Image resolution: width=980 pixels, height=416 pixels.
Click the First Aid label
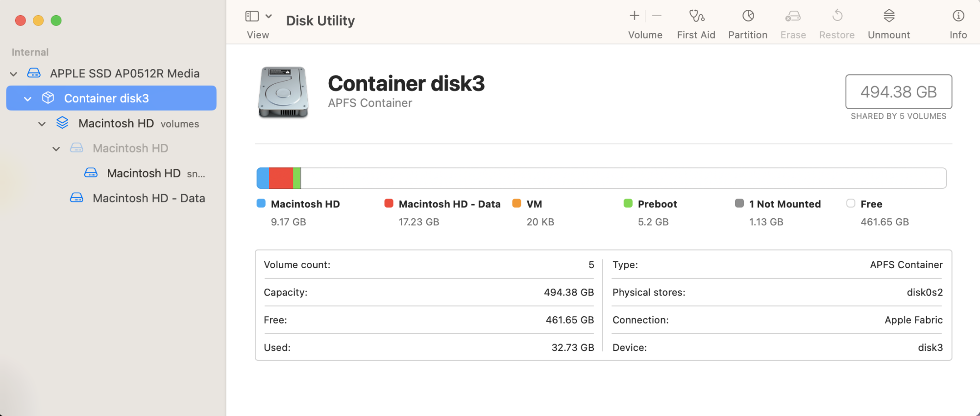click(696, 35)
